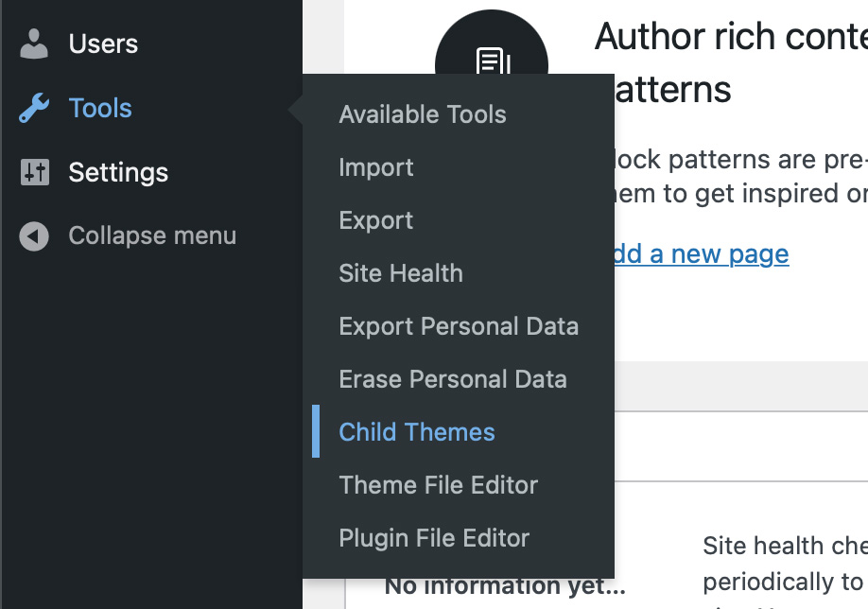Open the Child Themes submenu item
This screenshot has width=868, height=609.
pyautogui.click(x=417, y=432)
